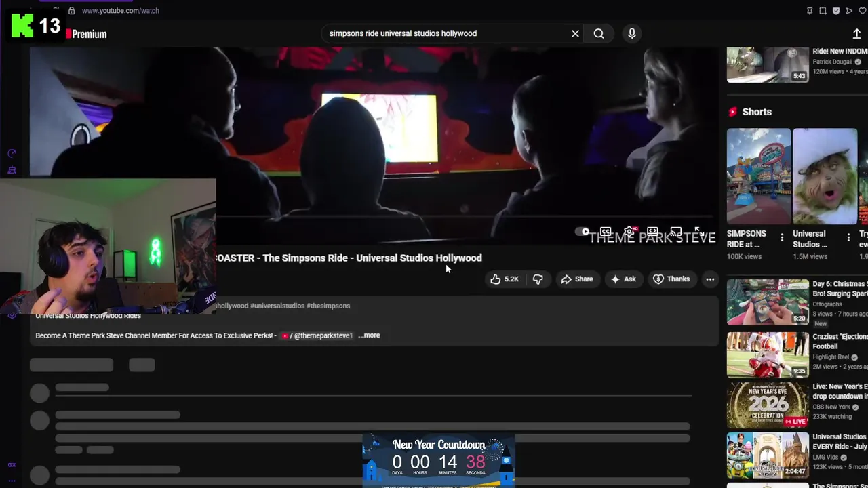Click the speedometer icon in the browser sidebar
868x488 pixels.
(12, 154)
